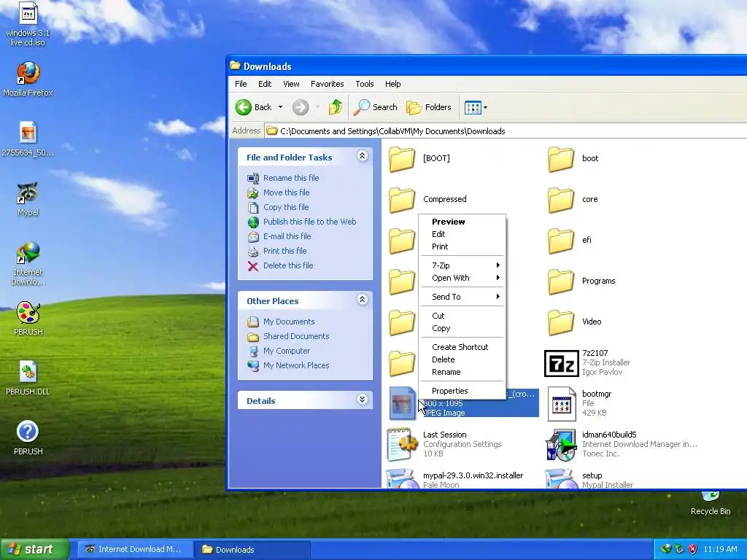Open the Mypal raccoon desktop shortcut
This screenshot has width=747, height=560.
click(28, 199)
